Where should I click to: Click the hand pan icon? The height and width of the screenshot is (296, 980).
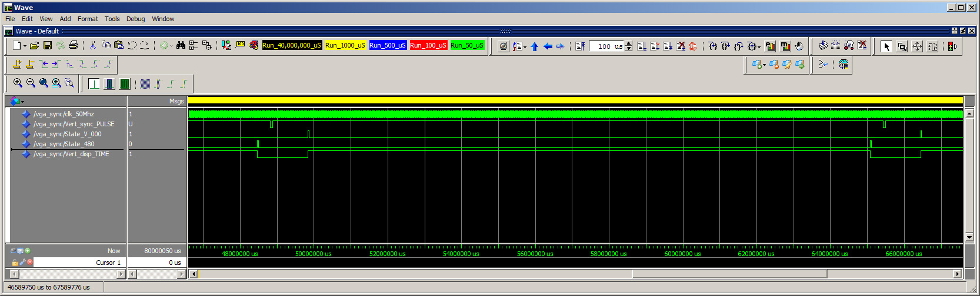799,46
